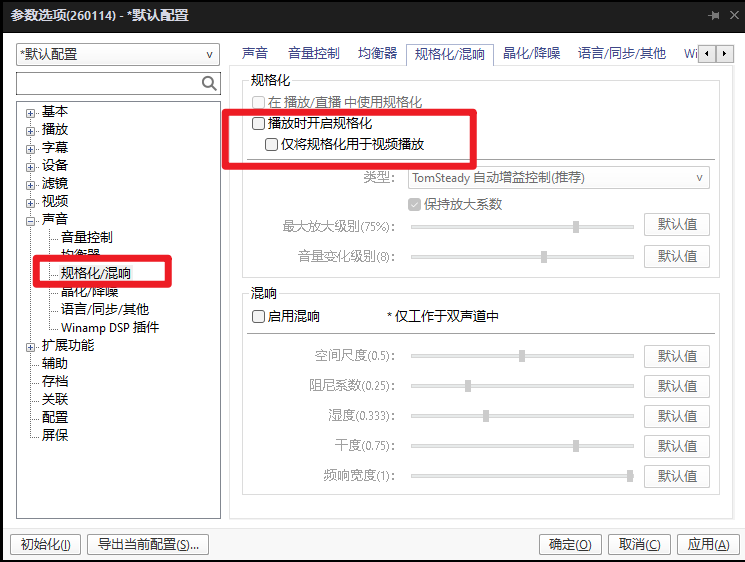Viewport: 745px width, 562px height.
Task: Adjust the 湿度(0.333) slider
Action: [486, 416]
